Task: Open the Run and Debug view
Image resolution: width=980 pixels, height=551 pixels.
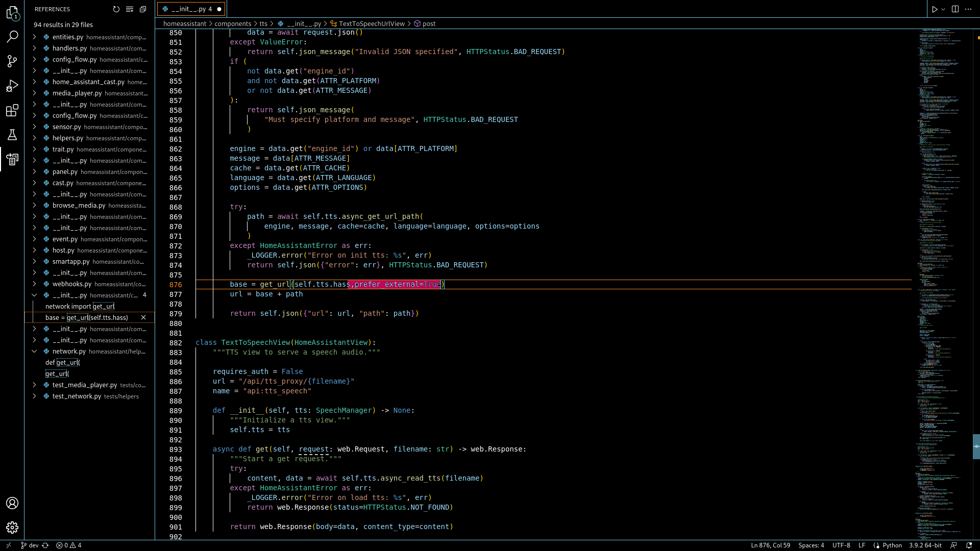Action: (x=12, y=86)
